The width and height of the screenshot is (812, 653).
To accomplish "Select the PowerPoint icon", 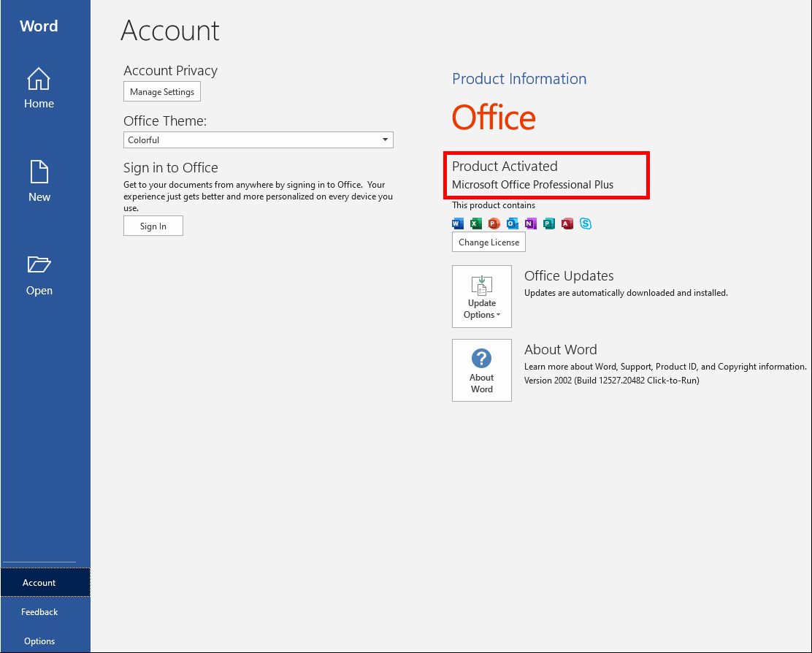I will pos(494,224).
